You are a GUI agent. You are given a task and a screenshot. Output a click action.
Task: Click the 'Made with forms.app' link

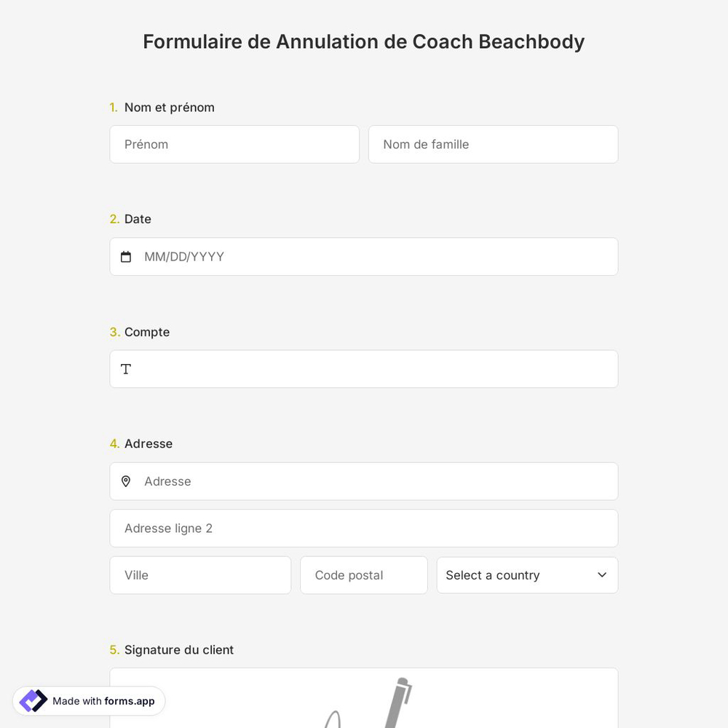[x=88, y=701]
